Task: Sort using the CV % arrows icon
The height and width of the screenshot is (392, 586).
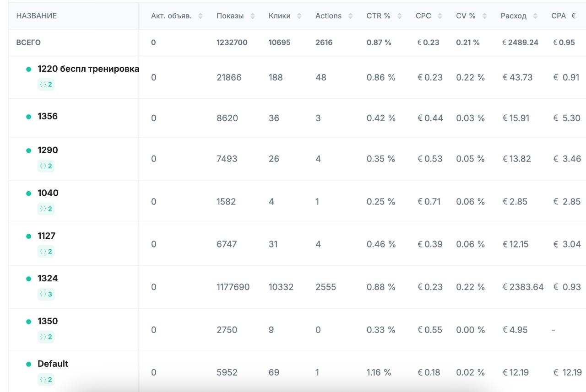Action: 484,16
